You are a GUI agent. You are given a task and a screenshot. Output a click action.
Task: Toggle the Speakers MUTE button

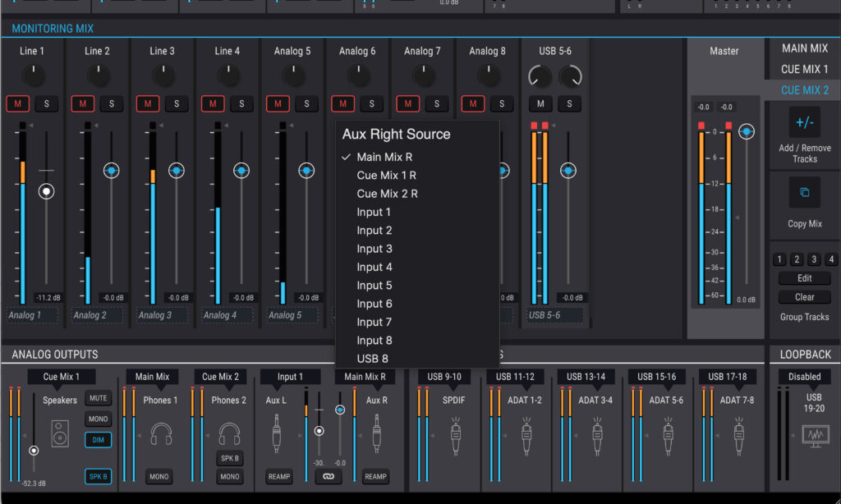[99, 398]
